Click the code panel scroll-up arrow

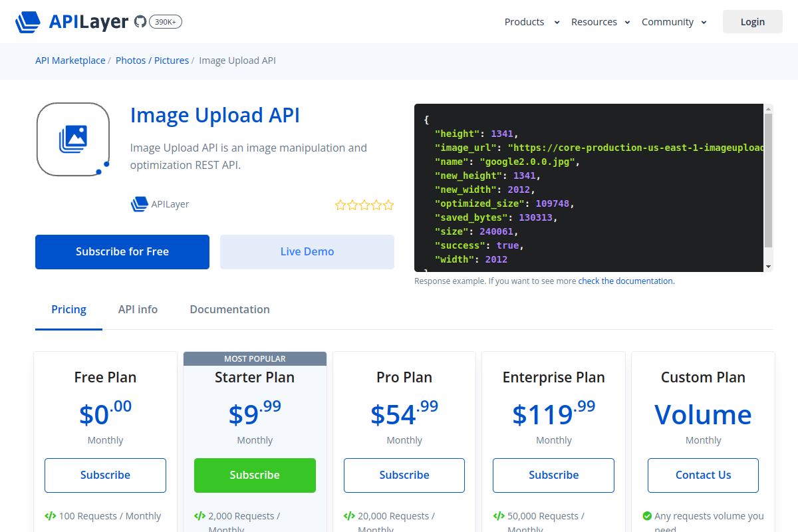pos(769,108)
